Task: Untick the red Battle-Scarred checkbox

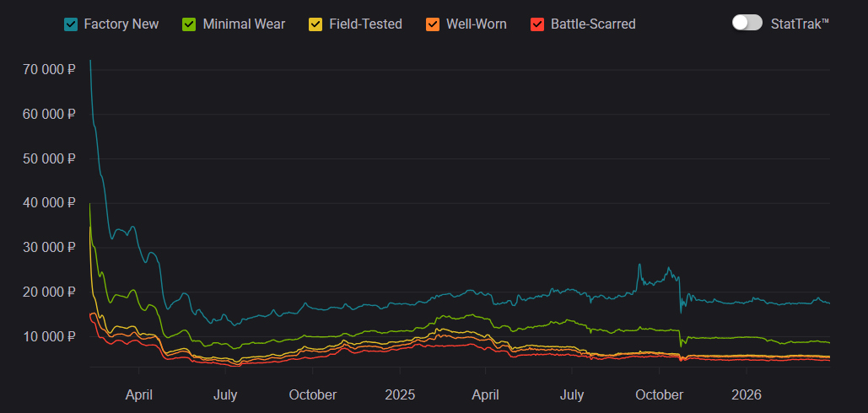Action: (x=537, y=24)
